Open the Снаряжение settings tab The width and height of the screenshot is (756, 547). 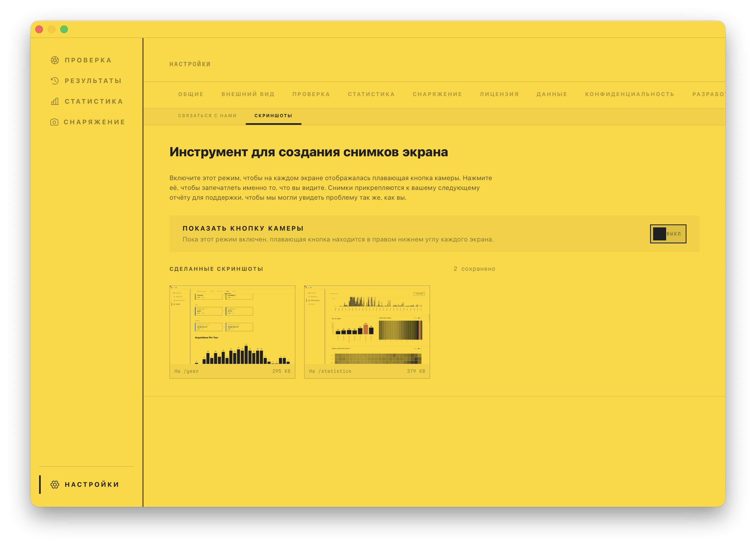point(437,94)
